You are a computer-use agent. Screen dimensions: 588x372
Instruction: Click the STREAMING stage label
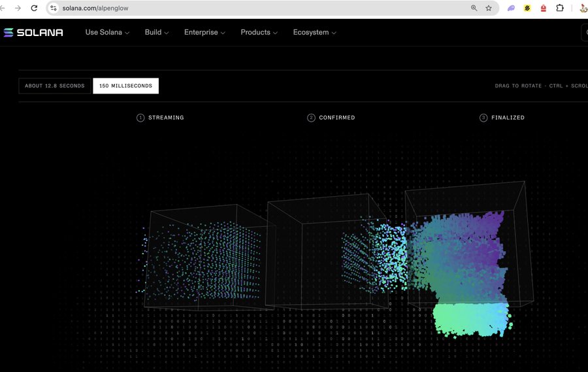click(x=166, y=118)
